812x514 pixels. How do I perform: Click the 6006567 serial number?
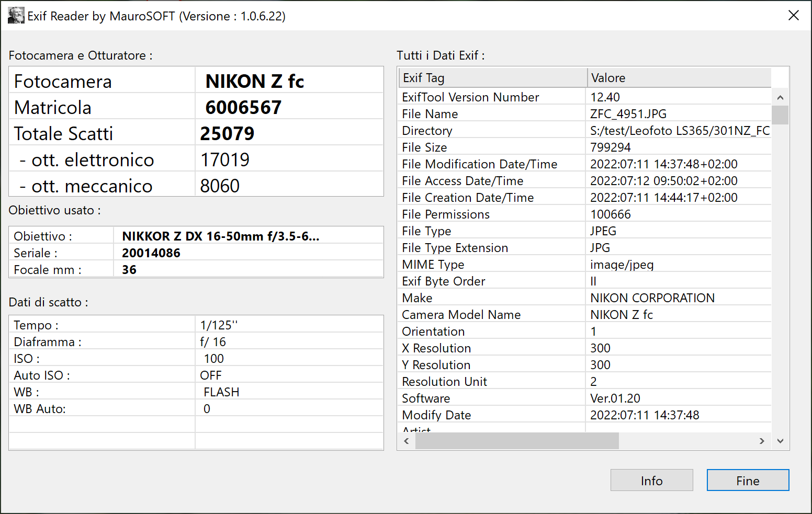[x=243, y=107]
